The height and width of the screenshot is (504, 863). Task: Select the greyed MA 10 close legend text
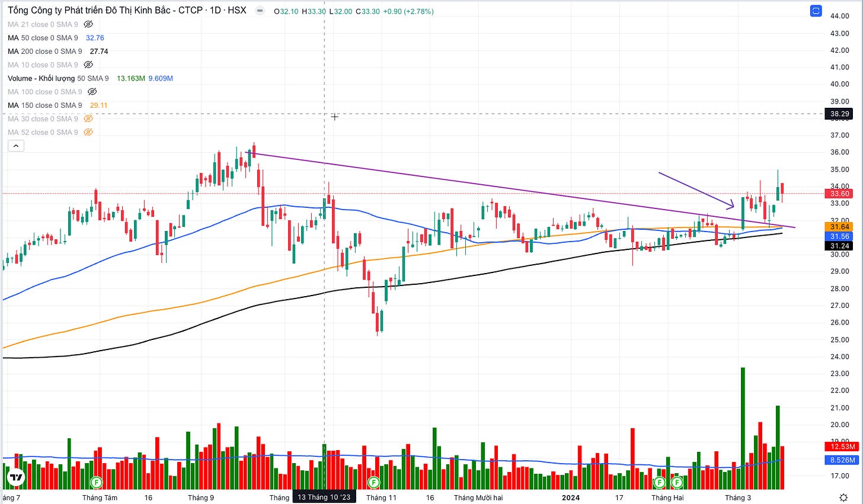(x=43, y=65)
